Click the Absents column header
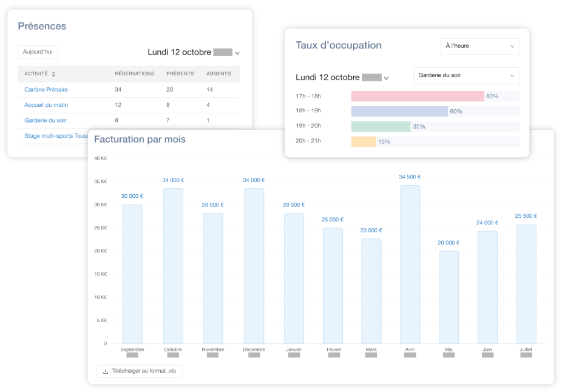Screen dimensions: 562x392 click(218, 74)
